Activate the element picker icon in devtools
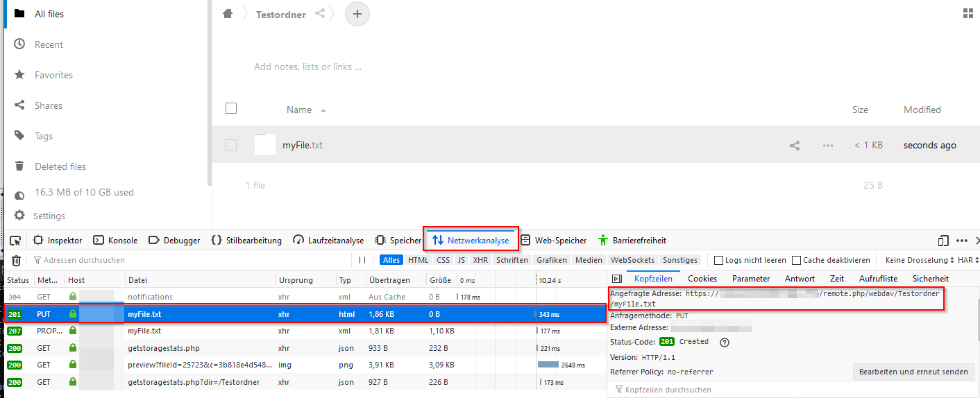This screenshot has width=980, height=398. tap(15, 241)
